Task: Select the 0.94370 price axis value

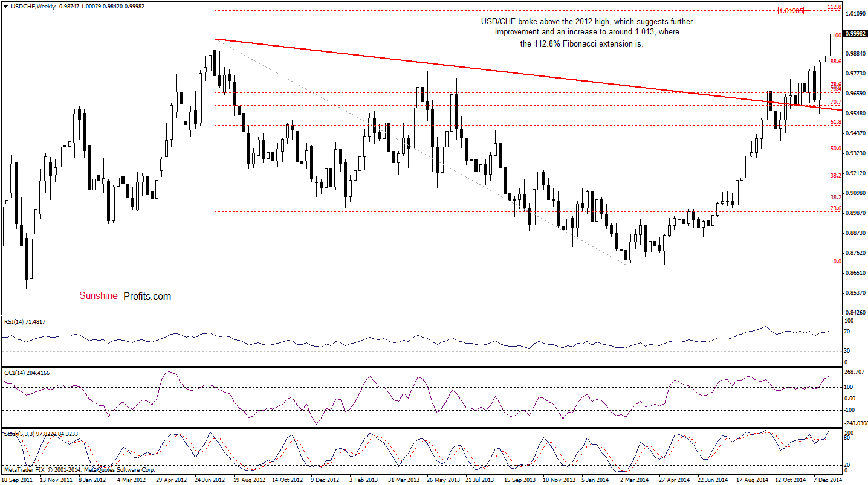Action: [x=855, y=133]
